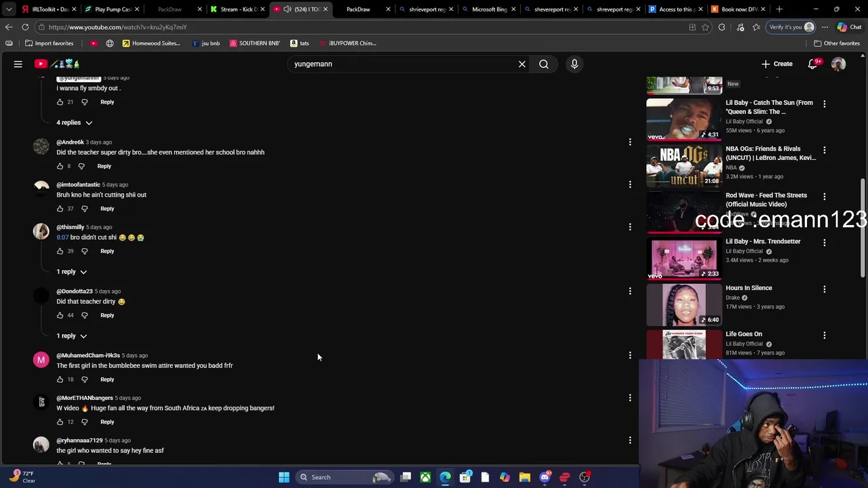The width and height of the screenshot is (868, 488).
Task: Open the Hours In Silence thumbnail
Action: (x=684, y=304)
